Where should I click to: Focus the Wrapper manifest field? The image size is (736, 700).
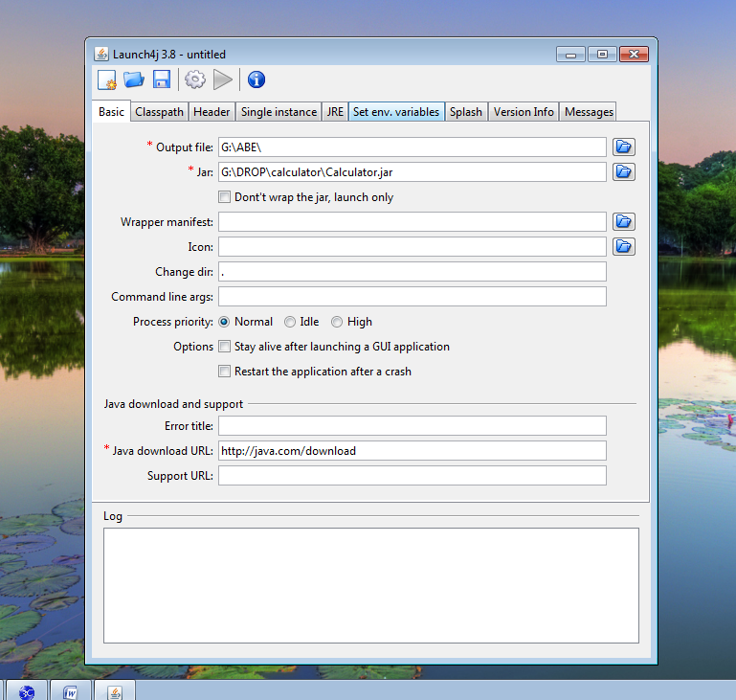413,221
